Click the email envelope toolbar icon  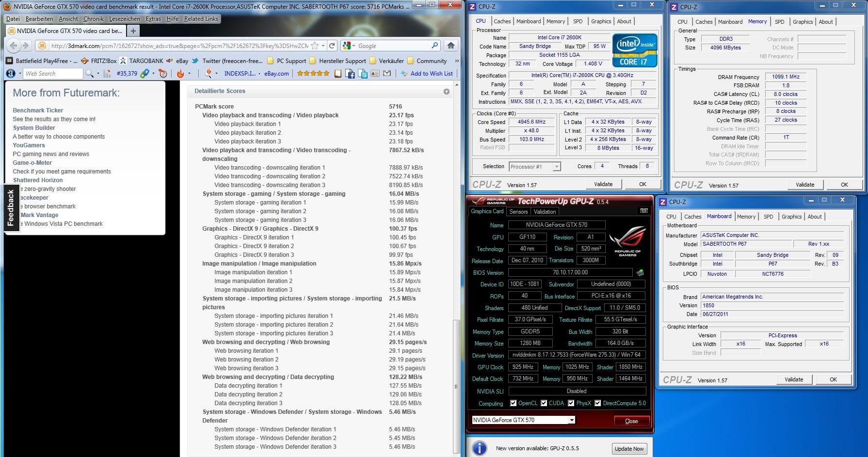pyautogui.click(x=386, y=74)
